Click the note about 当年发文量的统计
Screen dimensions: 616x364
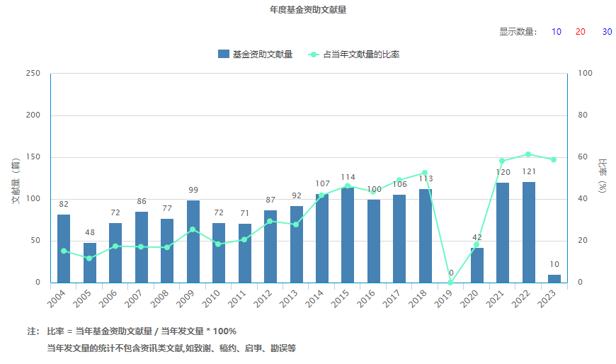point(171,348)
